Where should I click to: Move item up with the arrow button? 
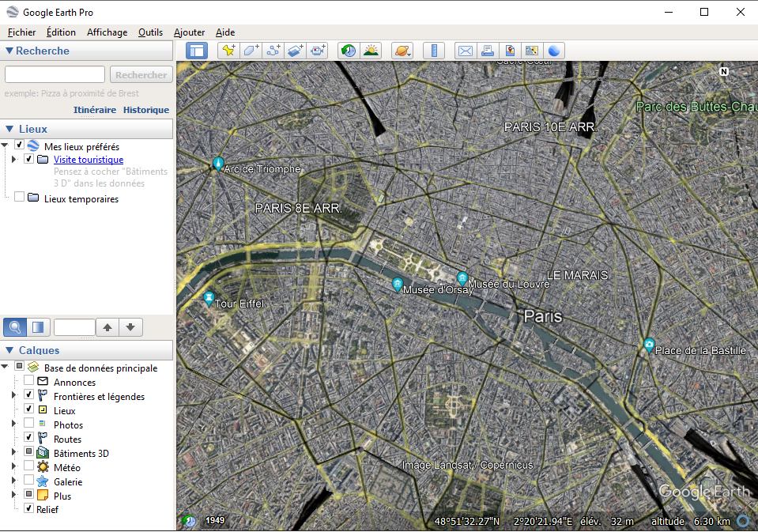tap(107, 327)
